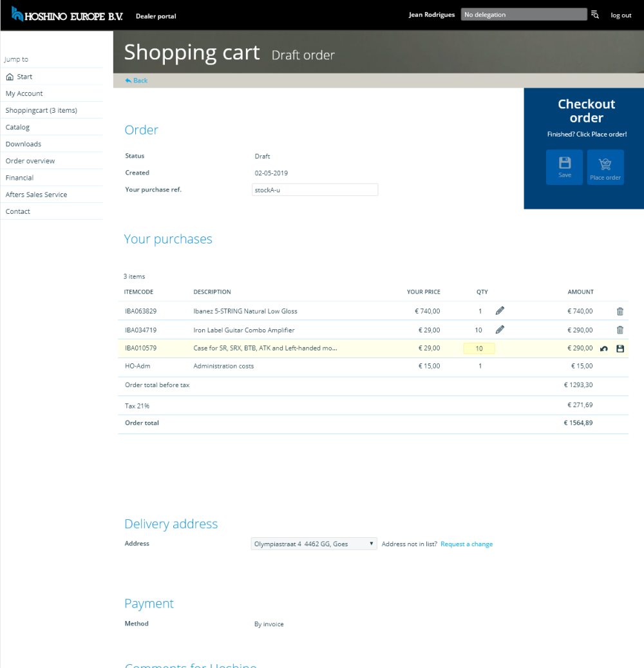Image resolution: width=644 pixels, height=668 pixels.
Task: Click the DESCRIPTION column header
Action: point(212,292)
